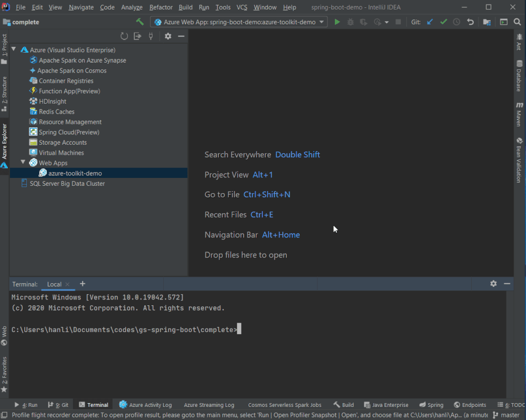Select Spring Cloud(Preview) node
This screenshot has height=420, width=526.
pos(69,133)
